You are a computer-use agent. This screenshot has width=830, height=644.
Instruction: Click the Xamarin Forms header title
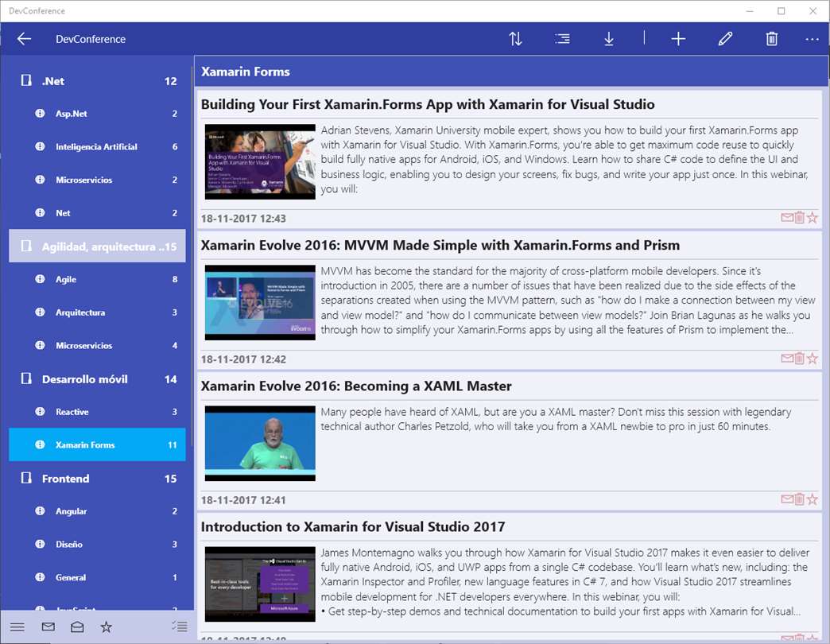(245, 72)
